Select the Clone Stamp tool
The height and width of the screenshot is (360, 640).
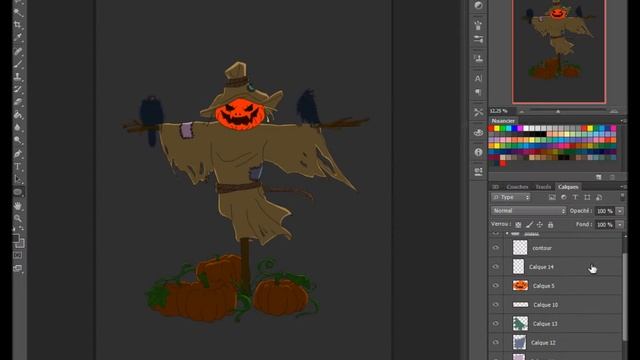click(x=18, y=77)
